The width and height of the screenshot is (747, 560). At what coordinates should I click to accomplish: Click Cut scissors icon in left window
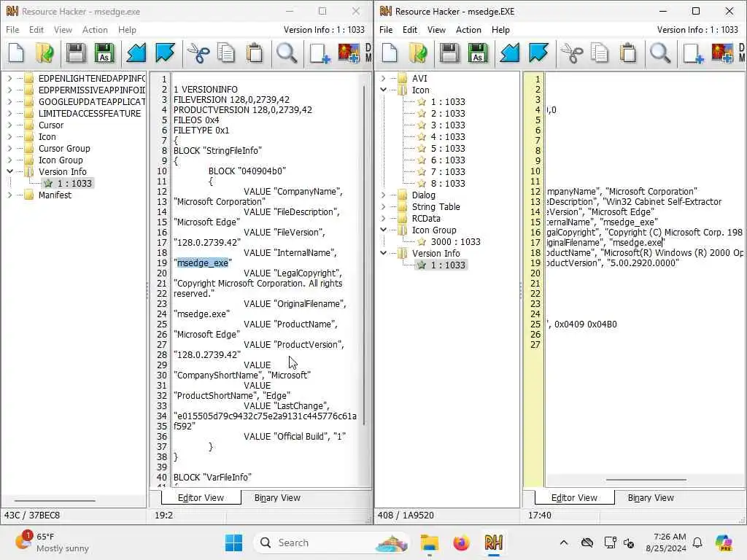tap(198, 52)
